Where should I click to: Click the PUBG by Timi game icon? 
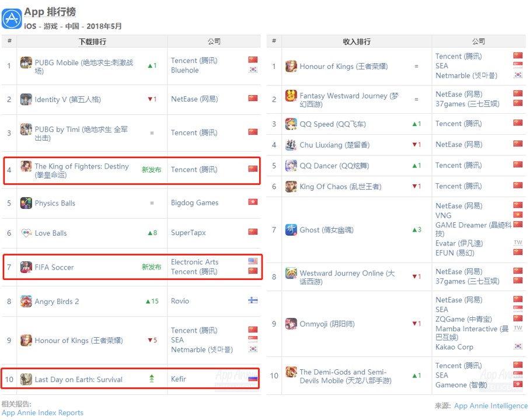[x=26, y=129]
